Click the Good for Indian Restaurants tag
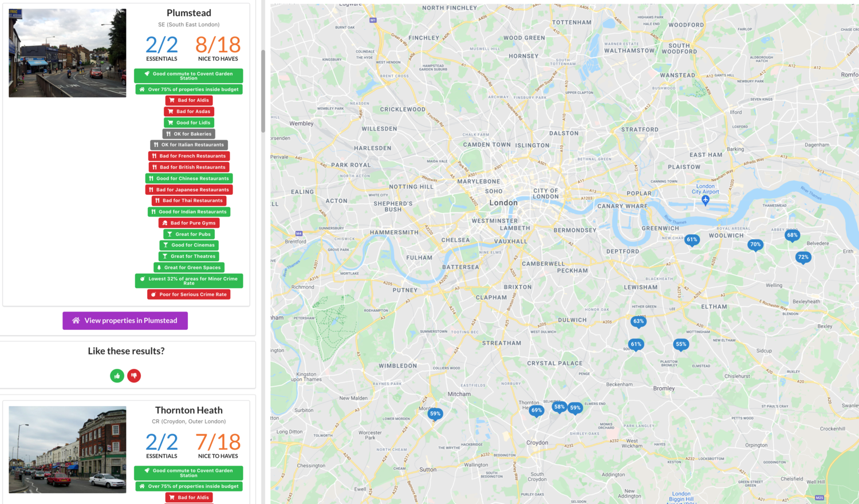Viewport: 859px width, 504px height. point(189,212)
